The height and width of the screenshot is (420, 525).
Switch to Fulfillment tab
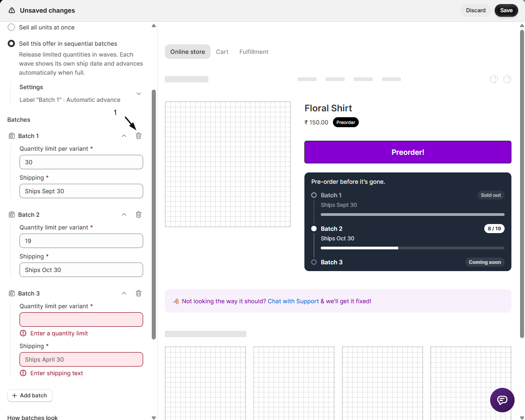pos(254,52)
